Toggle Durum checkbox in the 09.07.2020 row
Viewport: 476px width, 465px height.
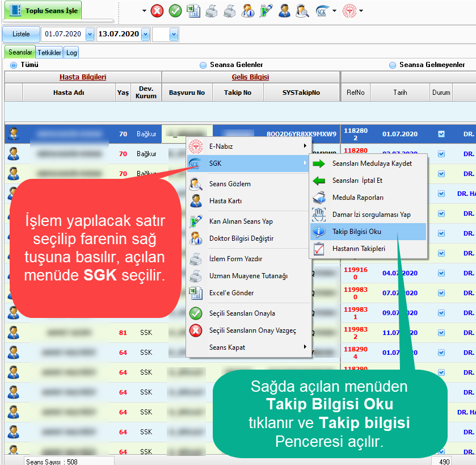[441, 313]
